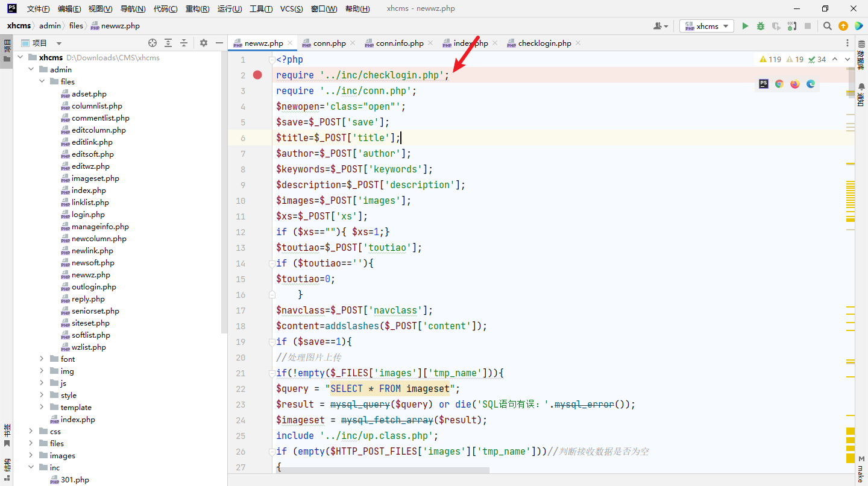Close the newwz.php editor tab
This screenshot has height=486, width=868.
[290, 43]
